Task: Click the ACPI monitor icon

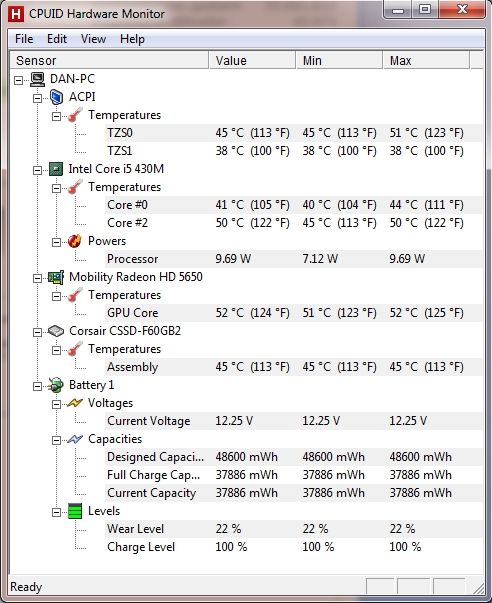Action: coord(56,97)
